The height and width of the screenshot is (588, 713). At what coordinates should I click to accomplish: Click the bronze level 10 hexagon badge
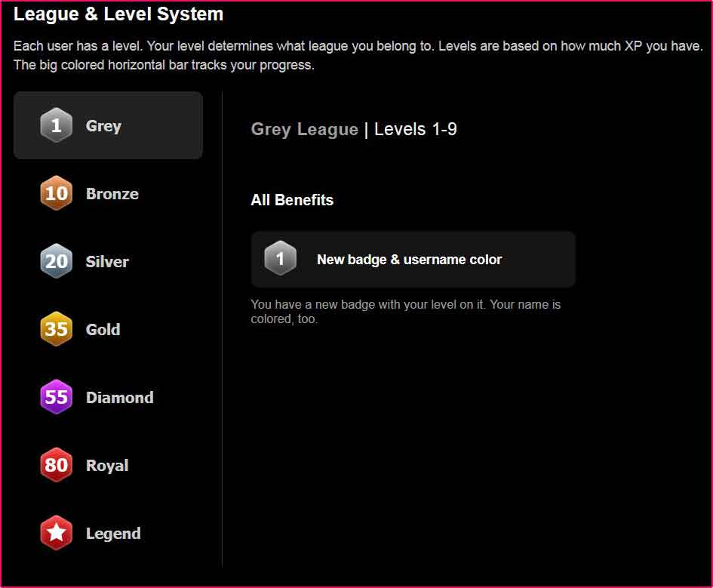56,193
